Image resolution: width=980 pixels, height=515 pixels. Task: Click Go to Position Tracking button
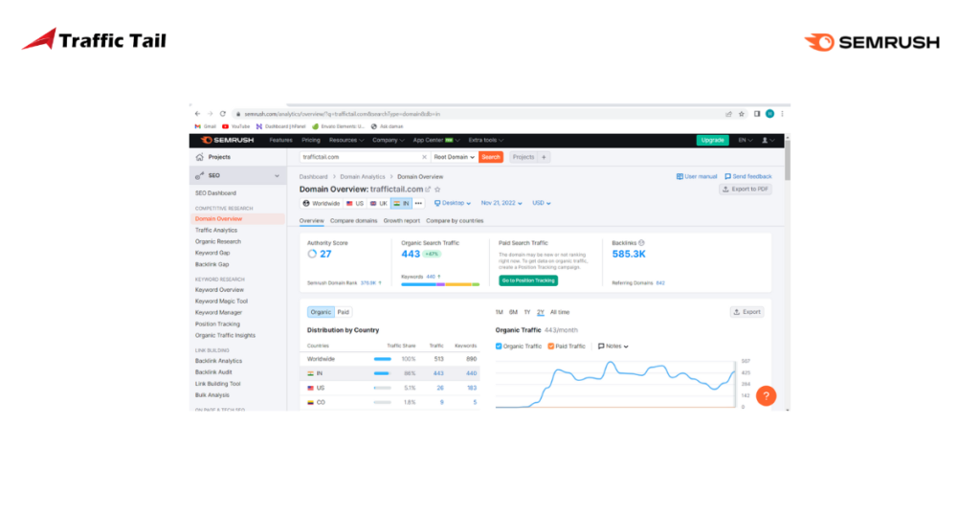pyautogui.click(x=528, y=280)
